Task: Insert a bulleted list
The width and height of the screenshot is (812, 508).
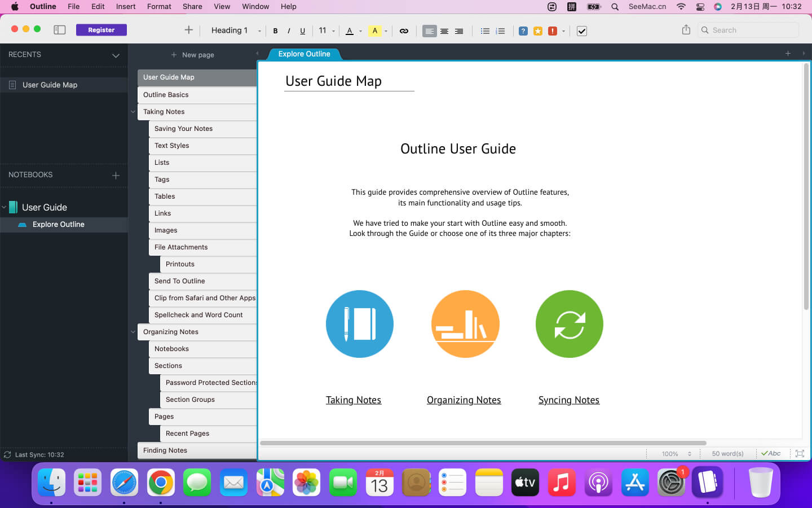Action: pyautogui.click(x=485, y=31)
